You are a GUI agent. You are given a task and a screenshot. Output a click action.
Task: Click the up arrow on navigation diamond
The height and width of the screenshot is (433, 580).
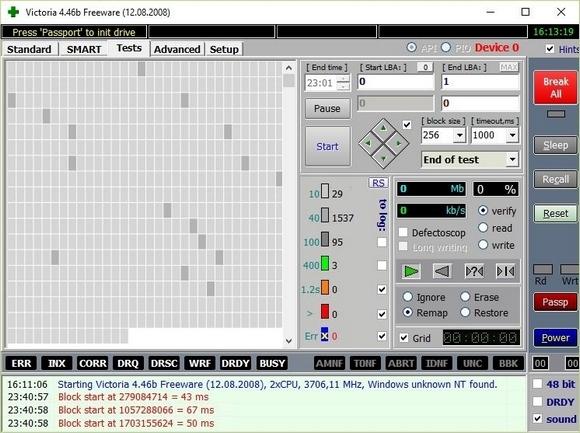tap(384, 128)
